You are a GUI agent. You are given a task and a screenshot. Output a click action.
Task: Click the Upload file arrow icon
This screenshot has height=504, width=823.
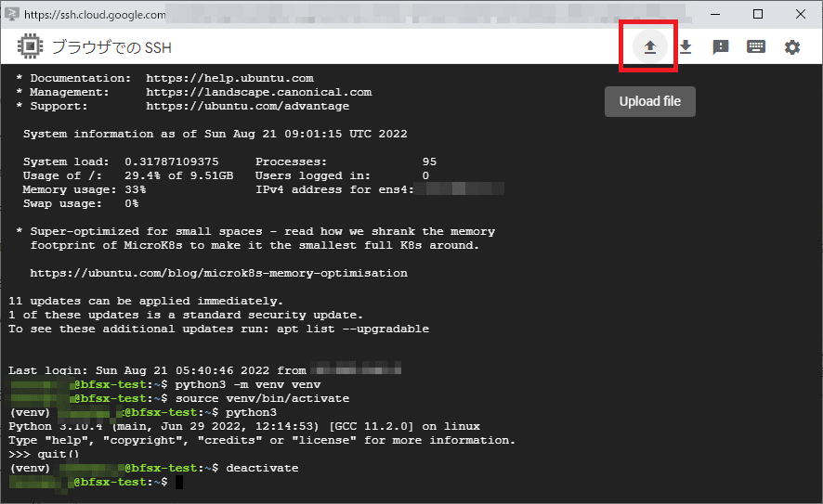(650, 47)
